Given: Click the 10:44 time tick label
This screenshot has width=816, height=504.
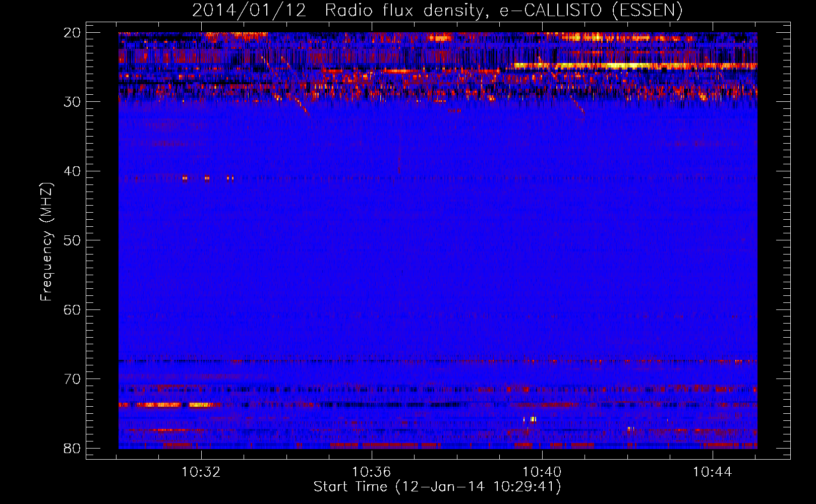Looking at the screenshot, I should pyautogui.click(x=712, y=472).
